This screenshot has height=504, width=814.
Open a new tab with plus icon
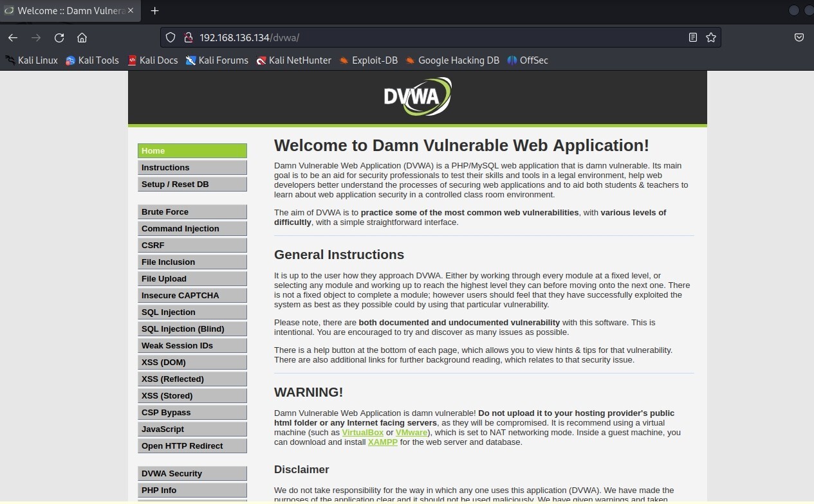(154, 11)
